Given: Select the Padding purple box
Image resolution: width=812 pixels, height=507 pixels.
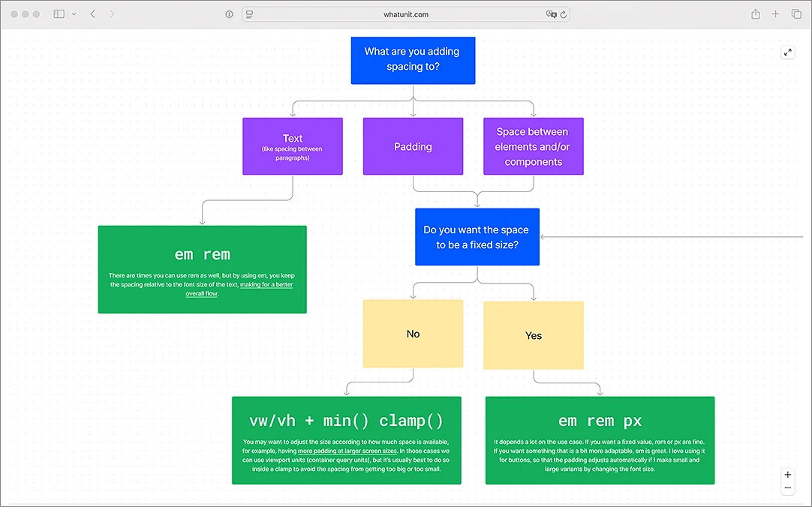Looking at the screenshot, I should (x=413, y=146).
